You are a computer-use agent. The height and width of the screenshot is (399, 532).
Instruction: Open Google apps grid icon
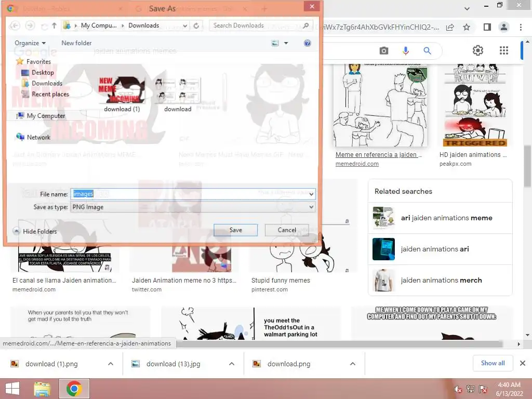(x=504, y=50)
